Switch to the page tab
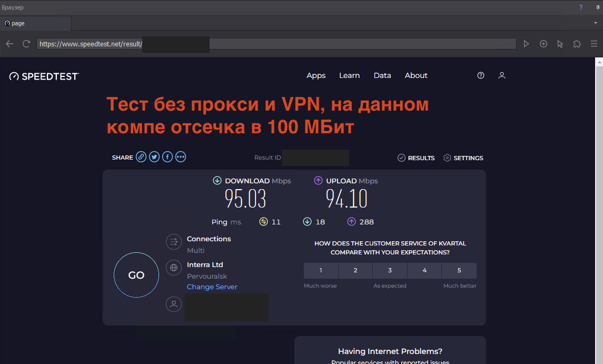603x364 pixels. coord(35,23)
